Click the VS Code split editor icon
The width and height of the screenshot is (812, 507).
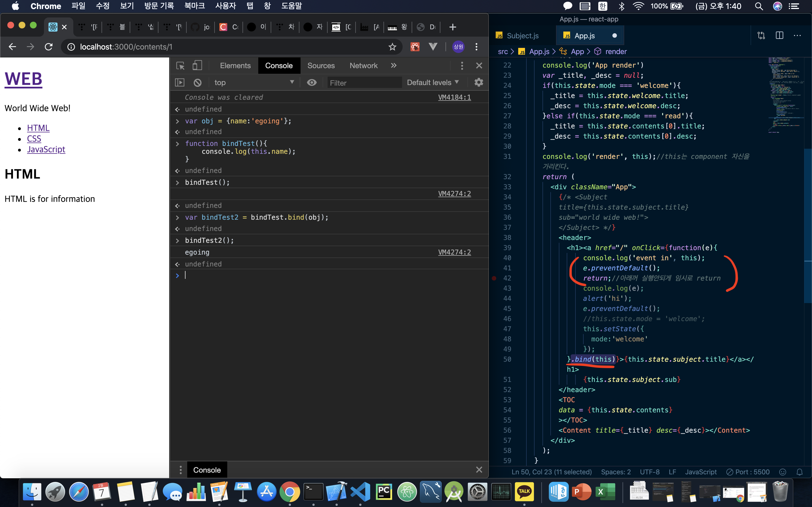[x=779, y=35]
